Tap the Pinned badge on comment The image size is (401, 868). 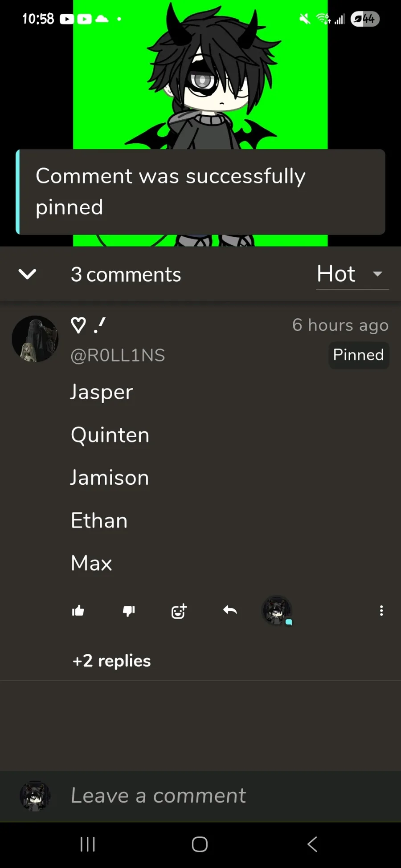359,355
